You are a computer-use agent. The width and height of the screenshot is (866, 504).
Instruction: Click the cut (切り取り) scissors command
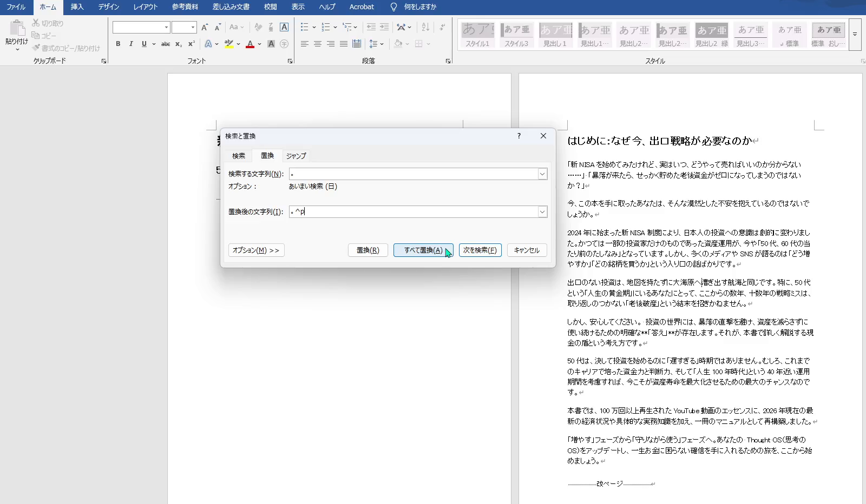(x=48, y=23)
